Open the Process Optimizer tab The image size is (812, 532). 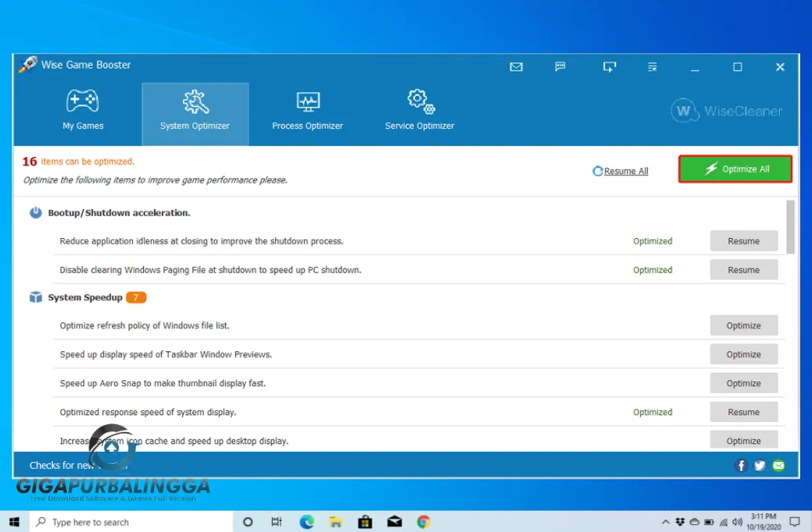pos(307,111)
